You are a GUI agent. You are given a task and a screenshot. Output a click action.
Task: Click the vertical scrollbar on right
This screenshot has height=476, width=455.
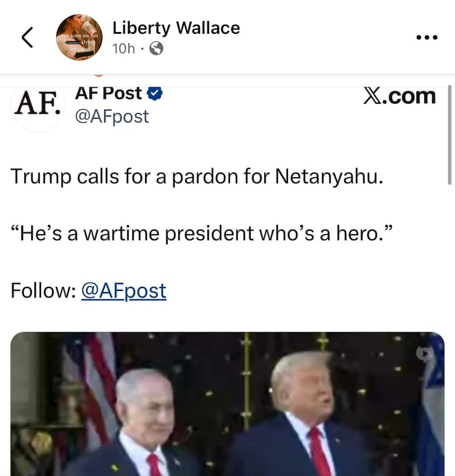coord(450,135)
